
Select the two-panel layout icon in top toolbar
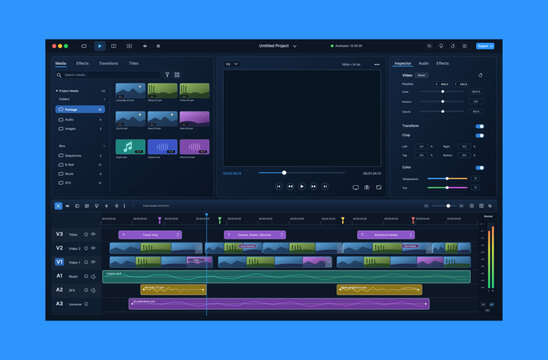pyautogui.click(x=114, y=46)
